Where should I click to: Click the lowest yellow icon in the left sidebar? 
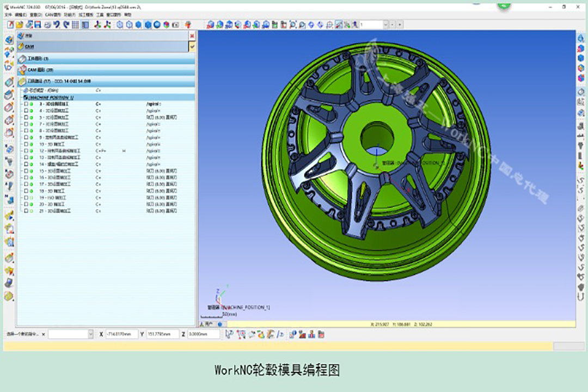[x=9, y=296]
